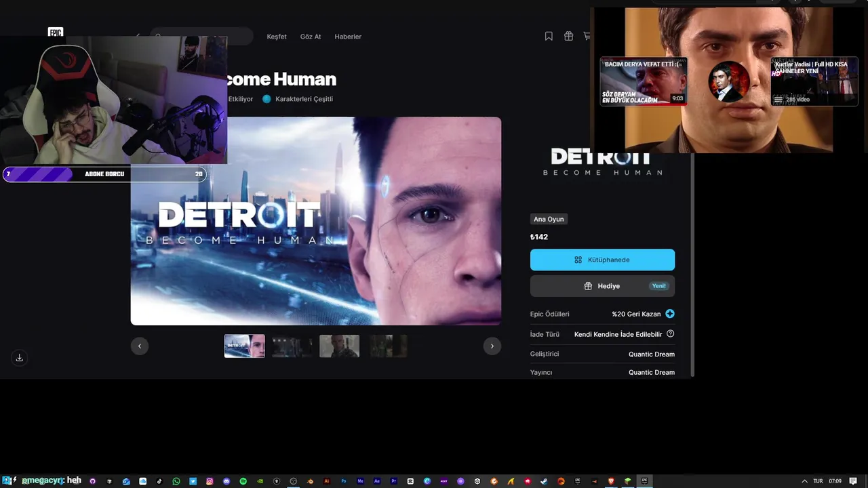Show previous screenshot with left carousel arrow

140,346
